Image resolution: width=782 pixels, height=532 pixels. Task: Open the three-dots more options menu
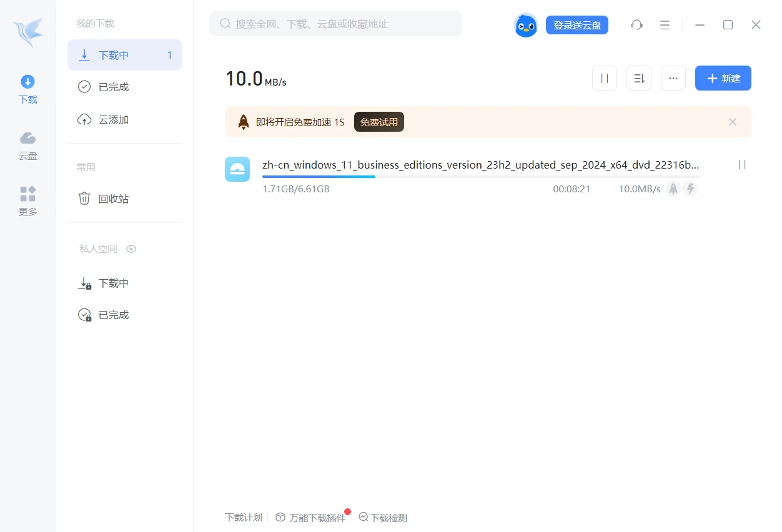[673, 79]
